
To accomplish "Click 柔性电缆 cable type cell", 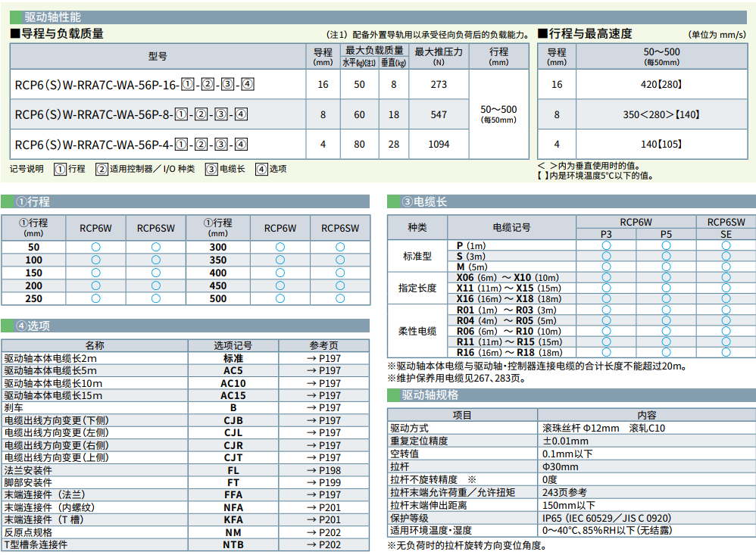I will tap(417, 331).
